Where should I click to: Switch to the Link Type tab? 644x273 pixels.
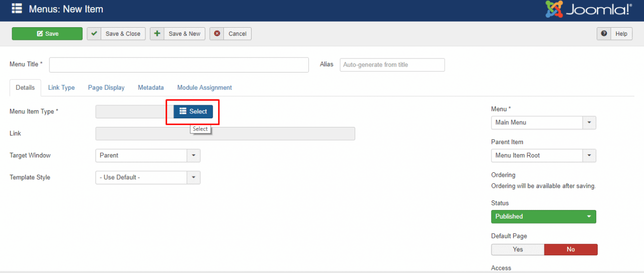coord(61,88)
